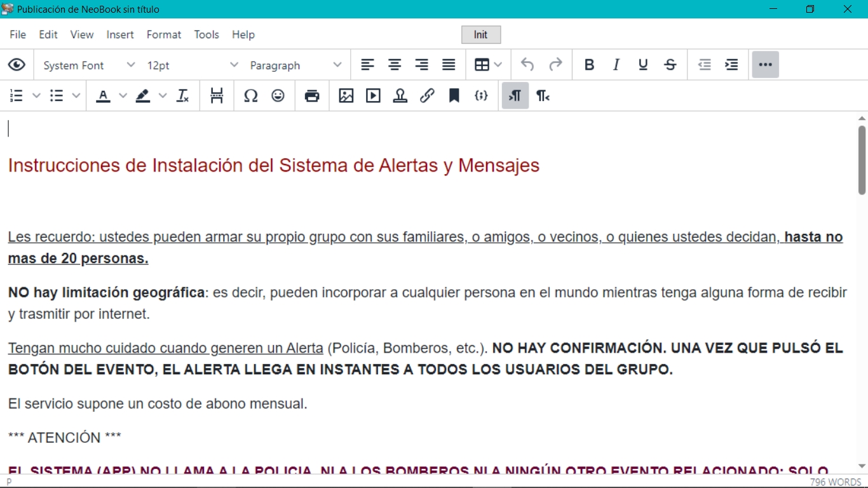Screen dimensions: 868x488
Task: Insert a code sample
Action: click(x=481, y=96)
